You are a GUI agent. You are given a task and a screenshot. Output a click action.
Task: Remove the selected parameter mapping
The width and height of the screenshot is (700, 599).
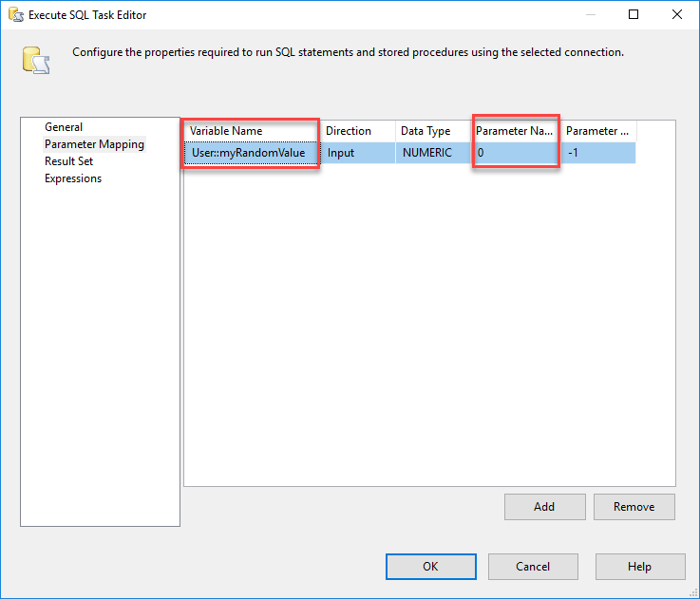(634, 507)
